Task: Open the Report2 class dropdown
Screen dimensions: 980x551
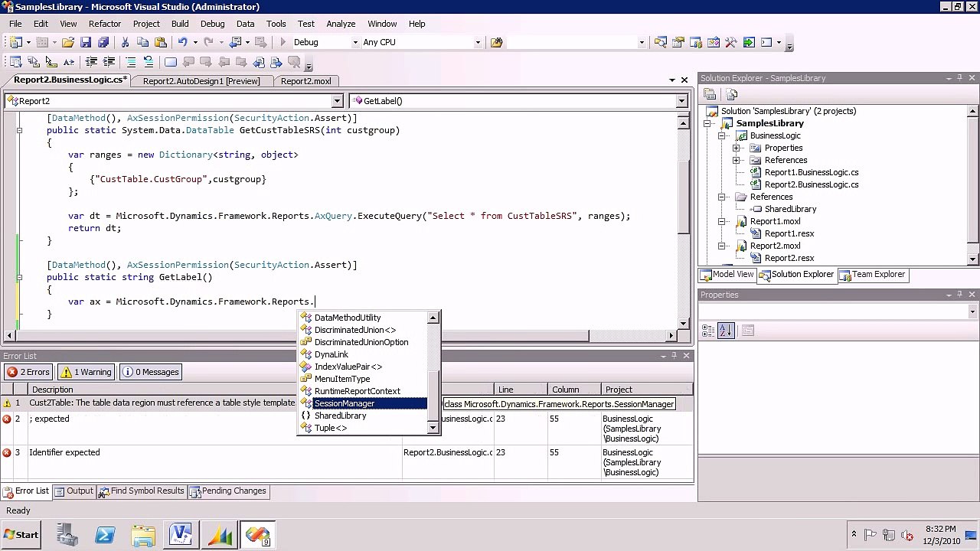Action: point(337,101)
